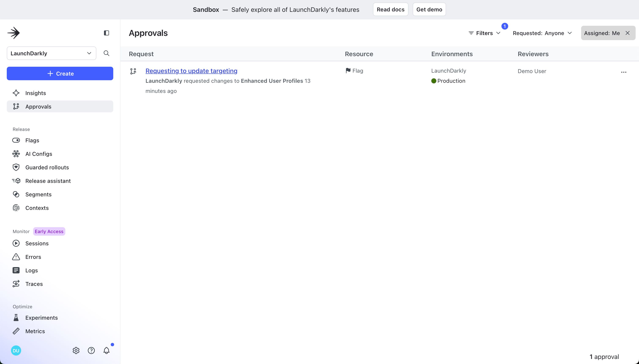Remove the Assigned: Me filter
Image resolution: width=639 pixels, height=364 pixels.
click(628, 33)
